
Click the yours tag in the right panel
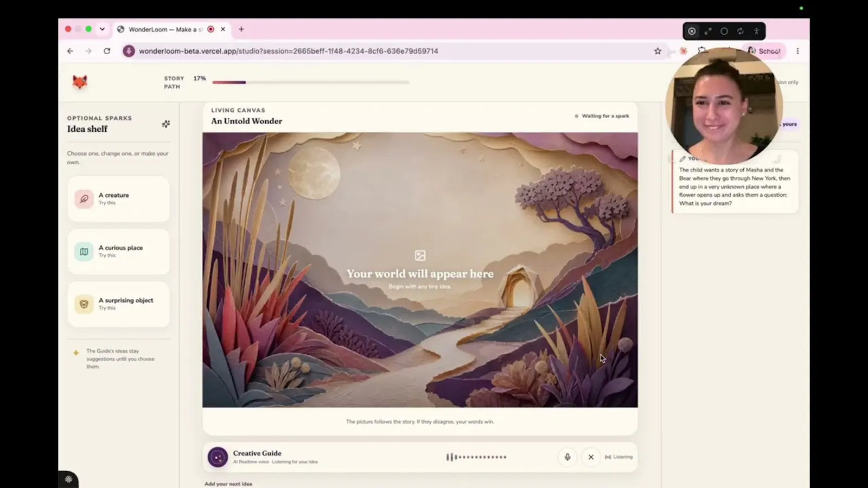pyautogui.click(x=789, y=124)
